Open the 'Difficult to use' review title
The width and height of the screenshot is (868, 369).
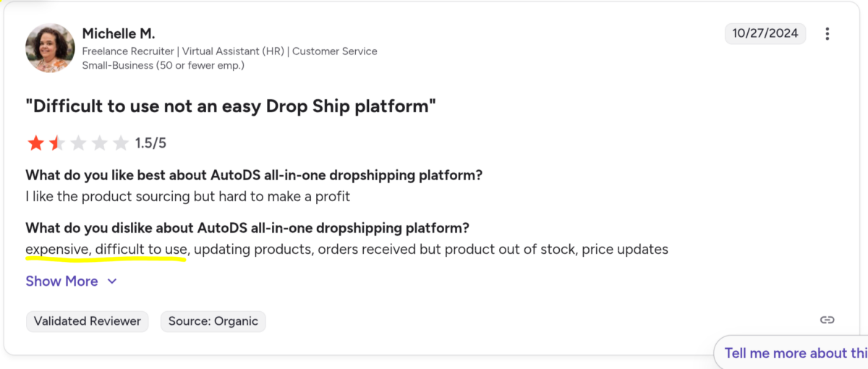pyautogui.click(x=231, y=106)
